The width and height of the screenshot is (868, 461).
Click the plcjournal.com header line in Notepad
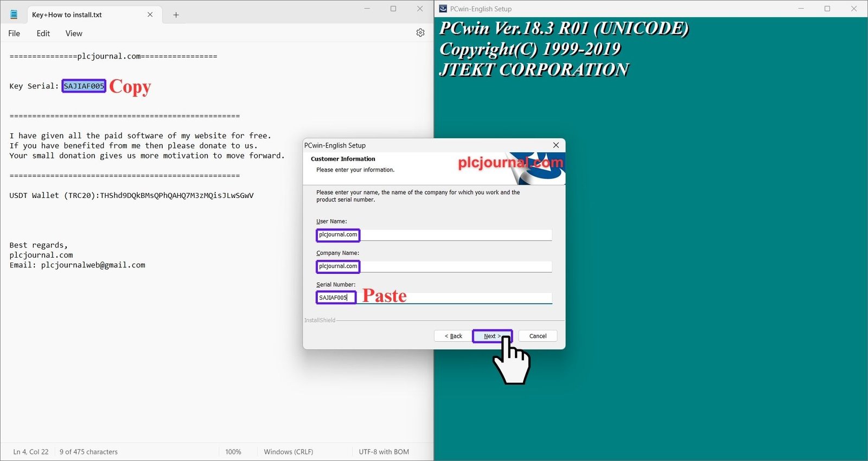point(113,56)
